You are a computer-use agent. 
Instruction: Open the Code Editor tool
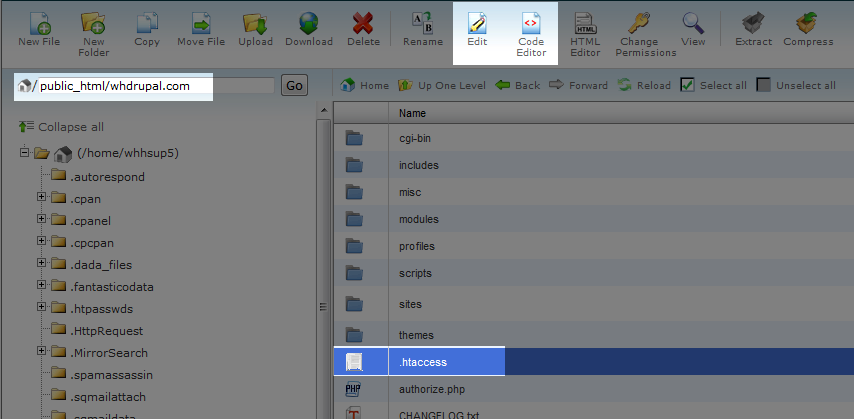click(531, 22)
